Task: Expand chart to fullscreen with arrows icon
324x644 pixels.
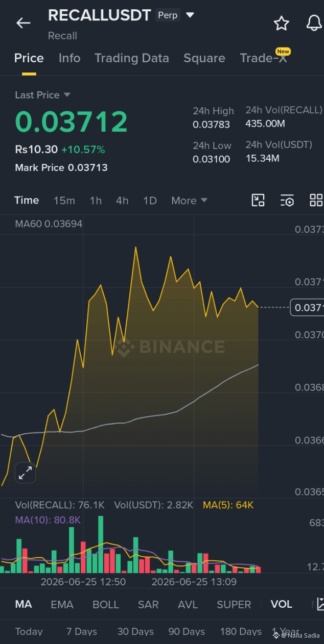Action: click(25, 473)
